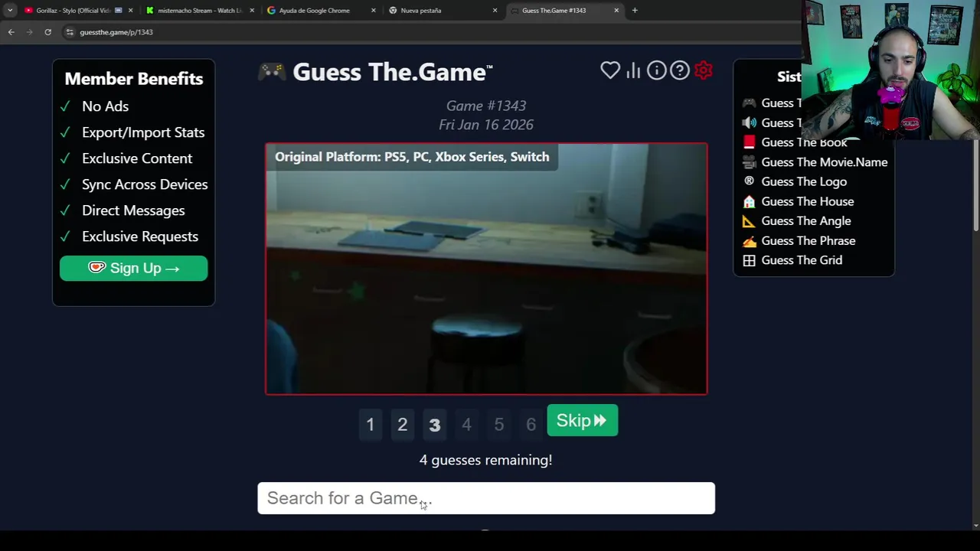Click the gamepad icon in sister sites list

tap(749, 103)
